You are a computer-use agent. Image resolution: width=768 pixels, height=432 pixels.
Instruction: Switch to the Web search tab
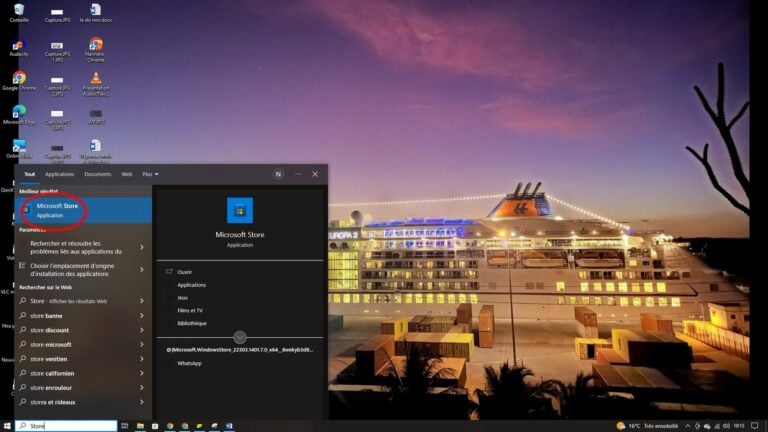127,174
